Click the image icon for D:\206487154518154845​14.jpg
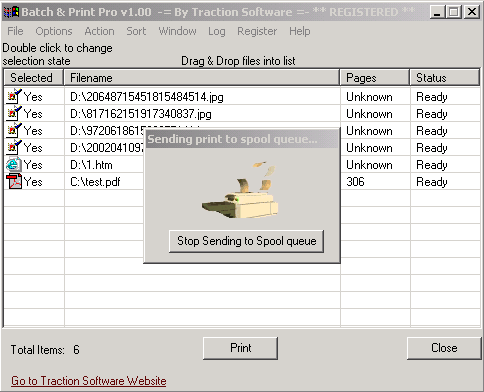This screenshot has width=484, height=392. (x=14, y=96)
